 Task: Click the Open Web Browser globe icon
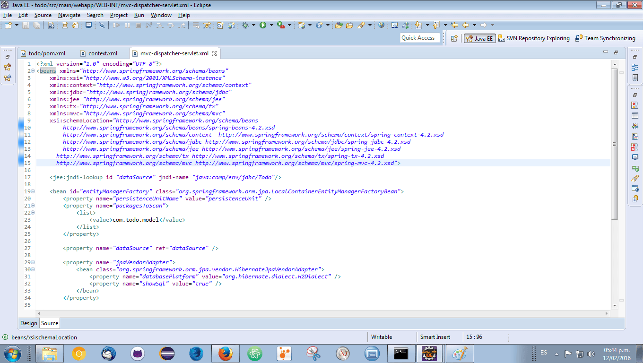click(381, 25)
